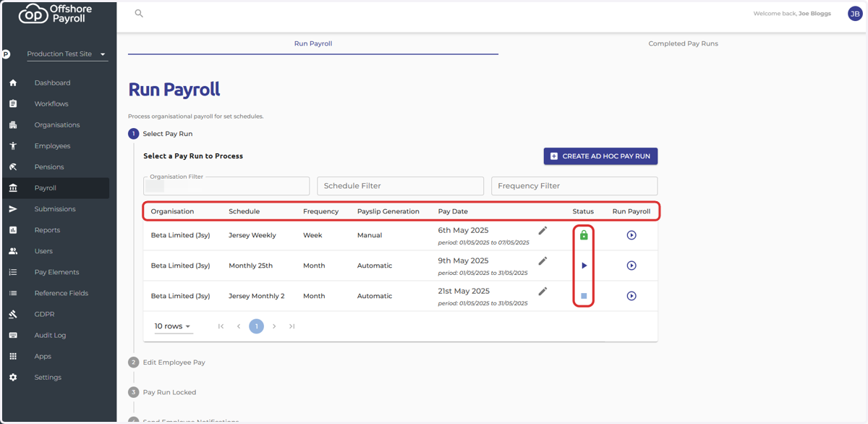Open the 10 rows page size dropdown

(173, 326)
